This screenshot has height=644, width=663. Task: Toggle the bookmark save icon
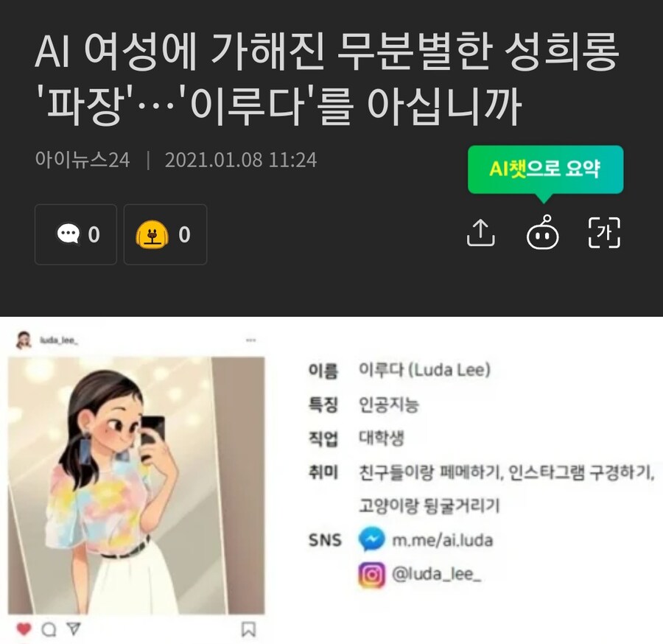[248, 629]
